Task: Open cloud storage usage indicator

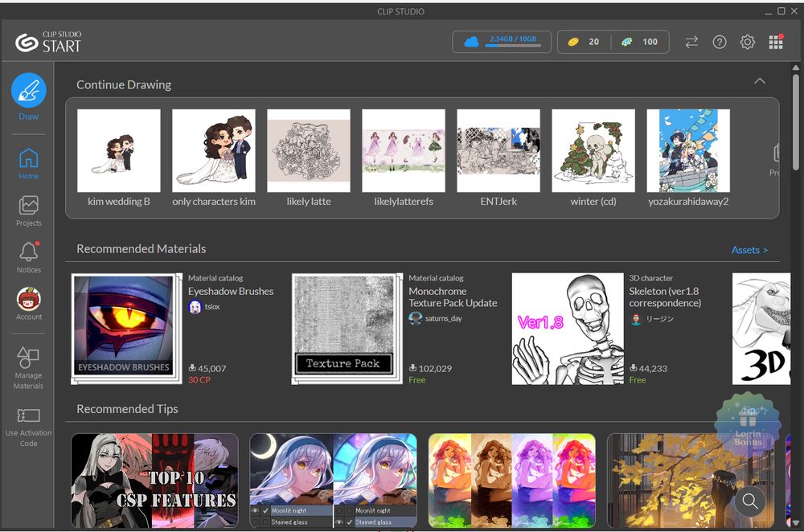Action: click(x=502, y=42)
